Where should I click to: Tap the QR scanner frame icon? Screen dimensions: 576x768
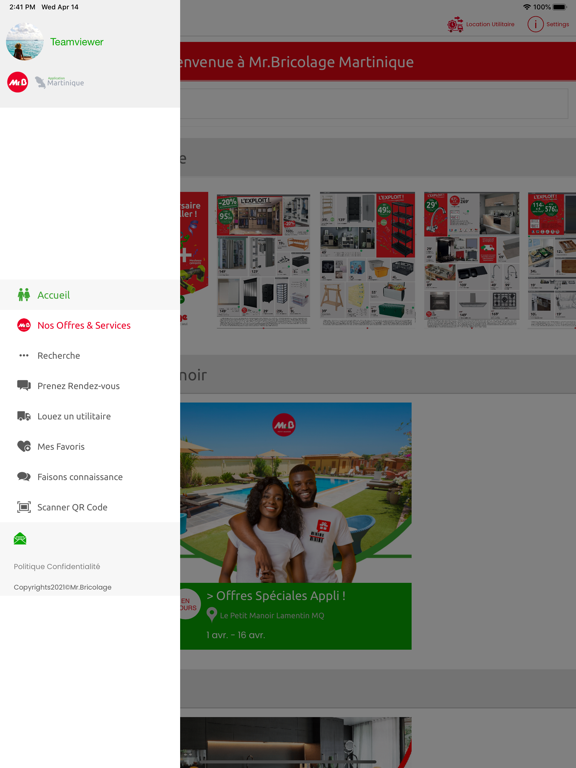pos(24,507)
